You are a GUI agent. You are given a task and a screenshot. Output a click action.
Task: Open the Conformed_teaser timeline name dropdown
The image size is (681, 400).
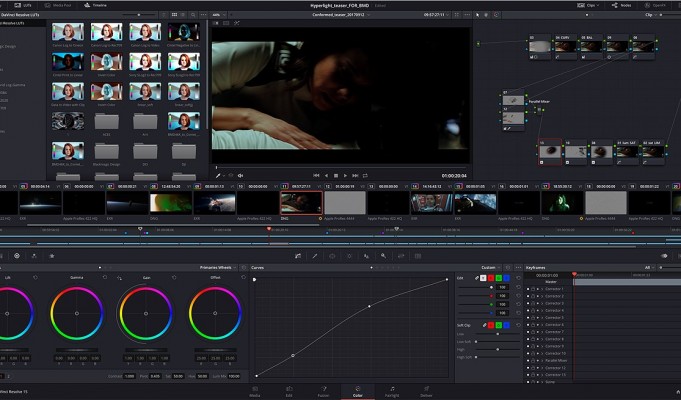point(341,15)
